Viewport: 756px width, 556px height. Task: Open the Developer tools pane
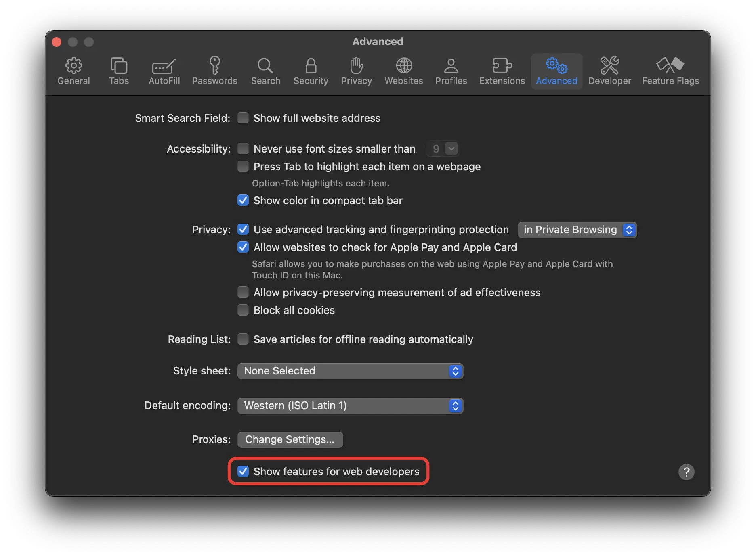(609, 71)
